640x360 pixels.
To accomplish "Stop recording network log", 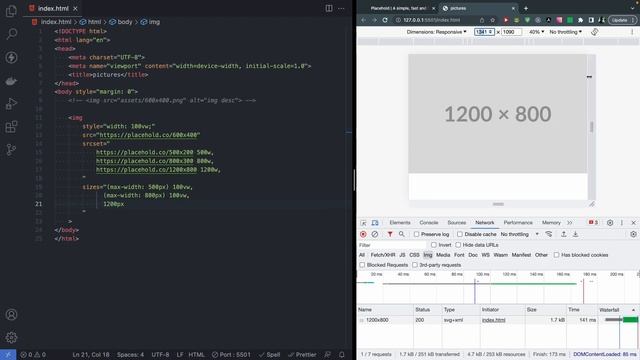I will coord(363,234).
